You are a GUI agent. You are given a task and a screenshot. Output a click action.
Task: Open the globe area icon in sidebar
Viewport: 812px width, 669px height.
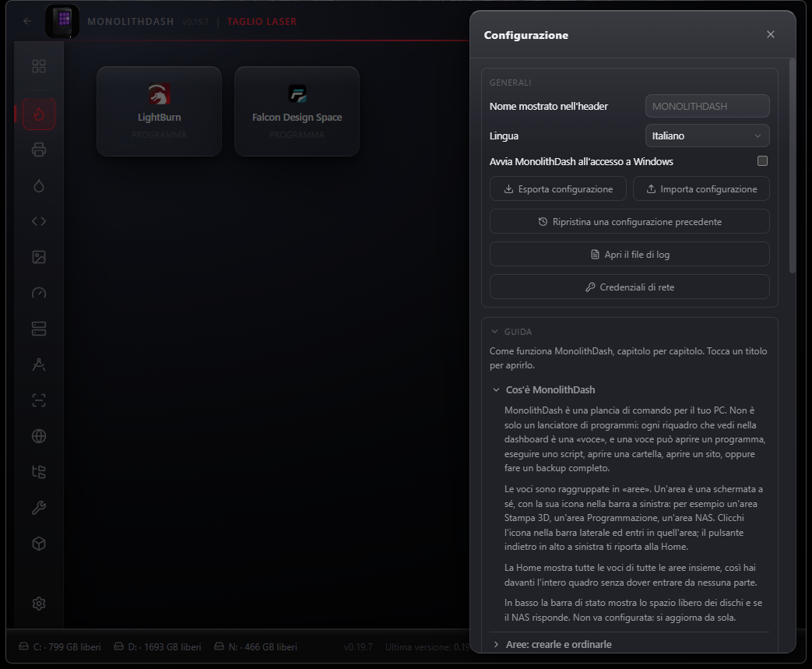coord(39,436)
